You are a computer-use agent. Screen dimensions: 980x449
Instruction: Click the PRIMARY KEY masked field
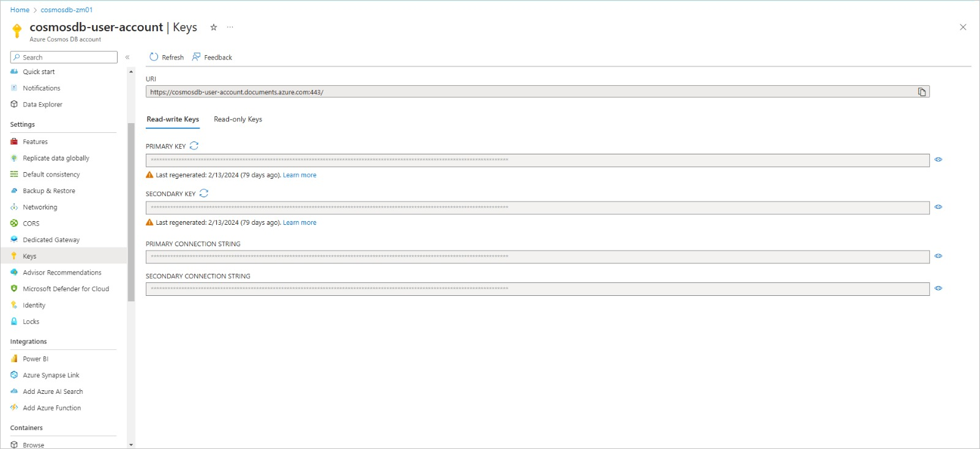coord(537,160)
